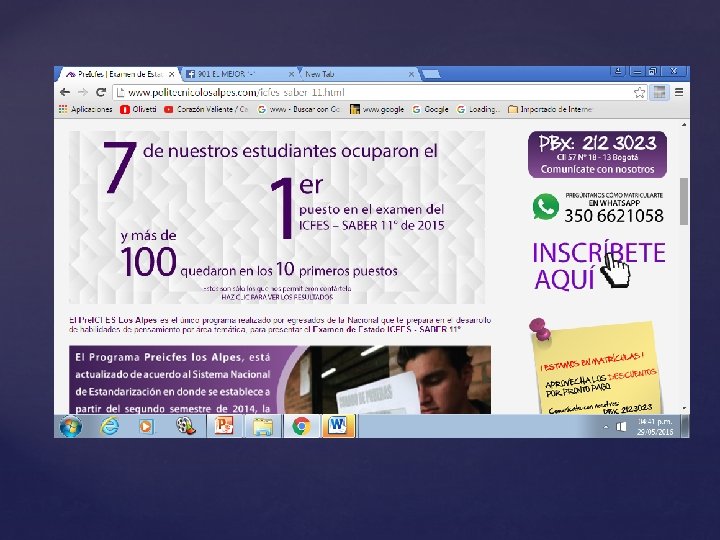
Task: Click the Show desktop strip
Action: click(685, 427)
